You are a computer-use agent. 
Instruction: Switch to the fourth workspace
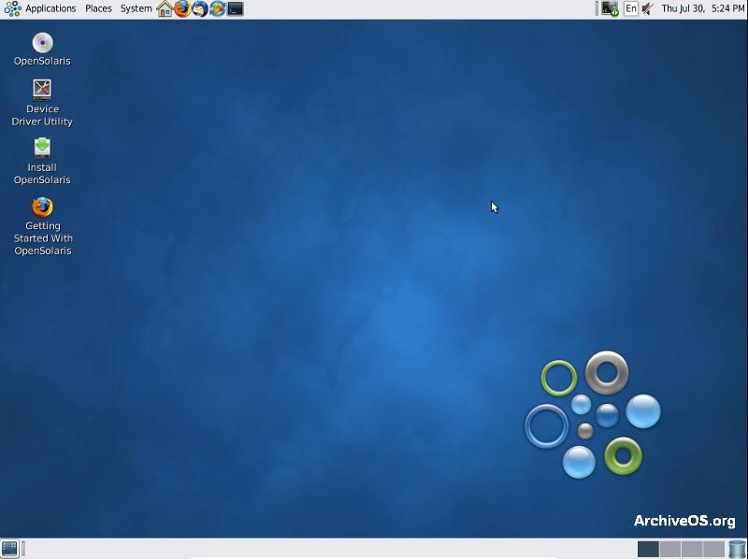coord(714,549)
